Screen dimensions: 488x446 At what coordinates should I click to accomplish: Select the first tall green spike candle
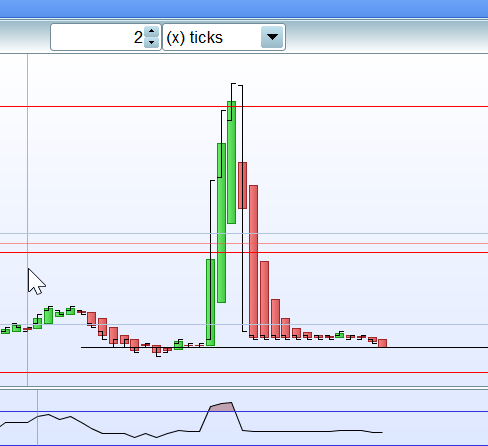point(210,302)
